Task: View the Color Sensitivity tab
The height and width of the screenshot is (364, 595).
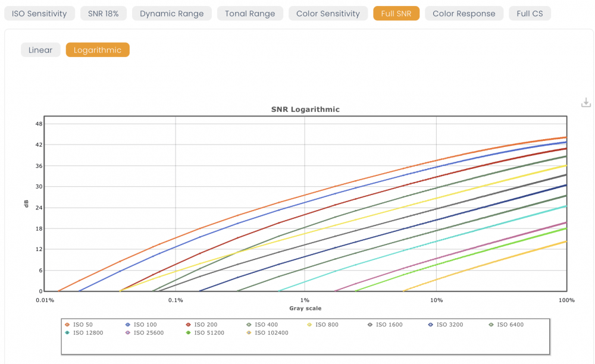Action: [x=328, y=14]
